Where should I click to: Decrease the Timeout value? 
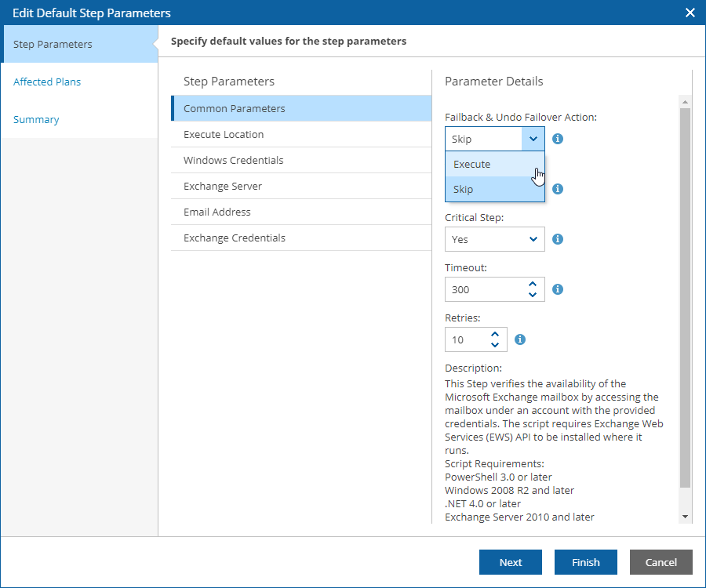click(533, 295)
